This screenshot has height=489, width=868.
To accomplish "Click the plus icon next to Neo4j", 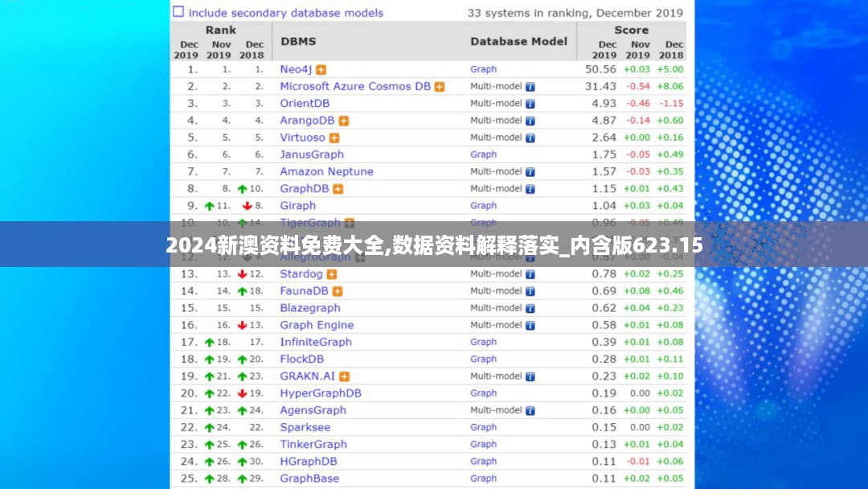I will (321, 70).
